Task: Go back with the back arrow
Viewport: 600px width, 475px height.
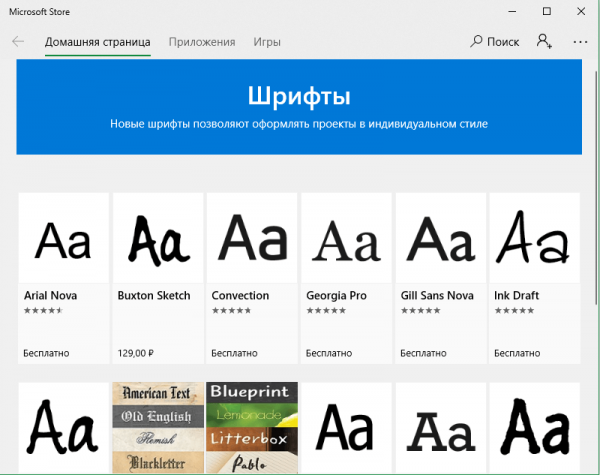Action: coord(18,41)
